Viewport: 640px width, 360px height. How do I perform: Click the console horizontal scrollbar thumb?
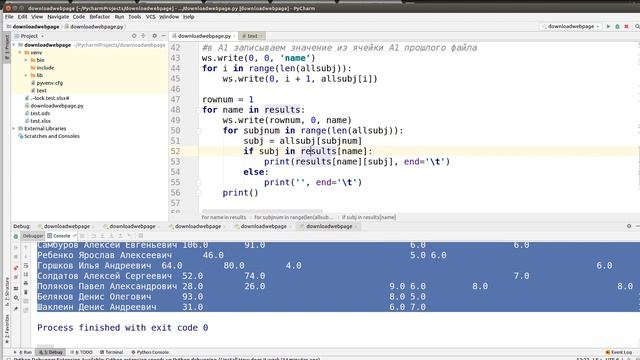click(x=45, y=346)
